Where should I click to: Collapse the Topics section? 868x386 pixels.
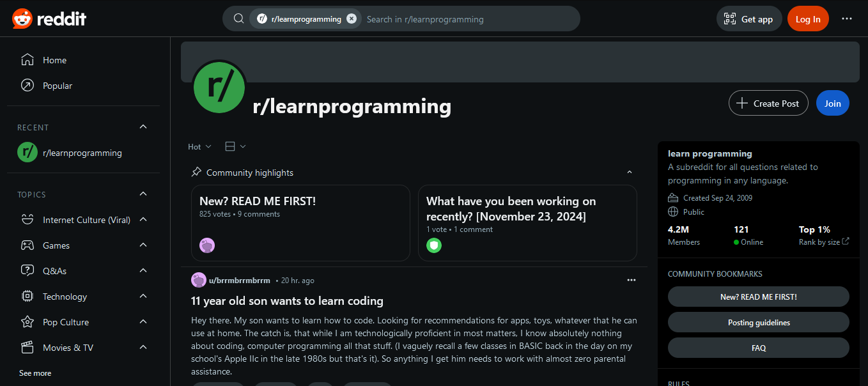(143, 194)
